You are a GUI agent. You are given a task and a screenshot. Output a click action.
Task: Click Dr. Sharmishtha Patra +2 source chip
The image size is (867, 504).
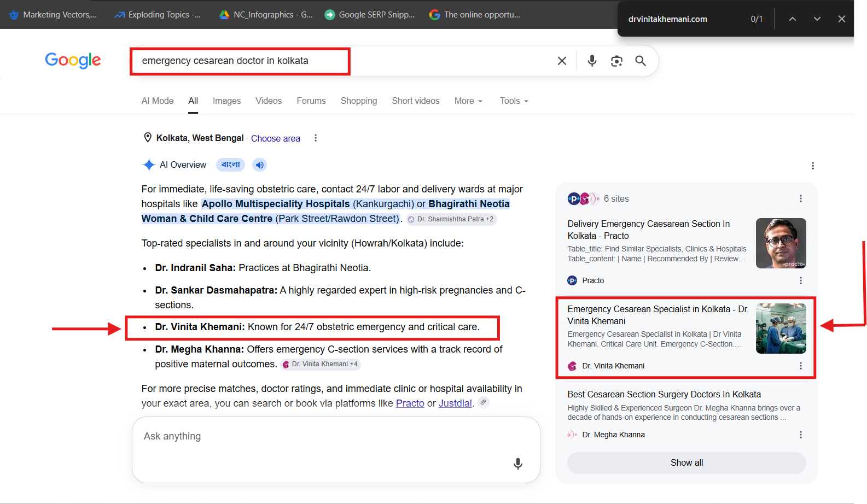[x=452, y=219]
